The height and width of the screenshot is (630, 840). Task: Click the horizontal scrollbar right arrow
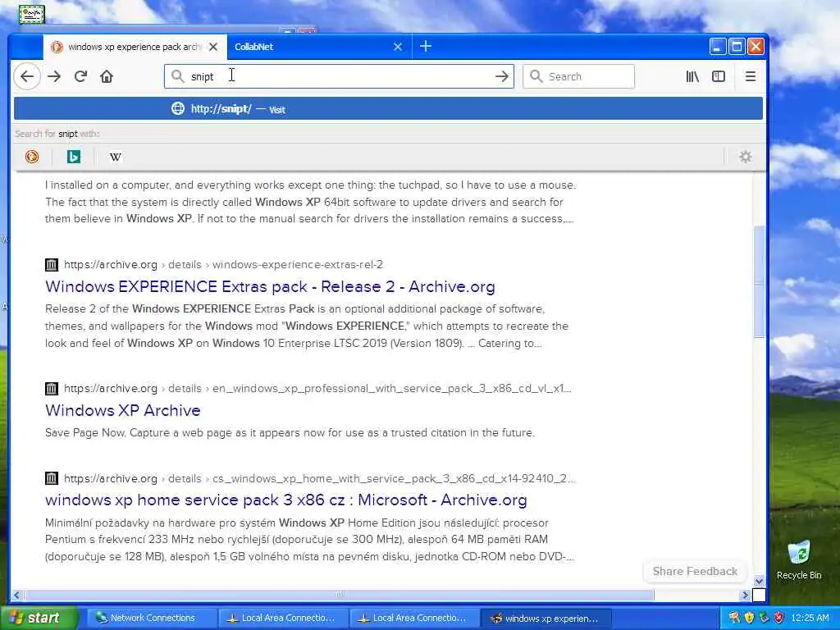(745, 595)
